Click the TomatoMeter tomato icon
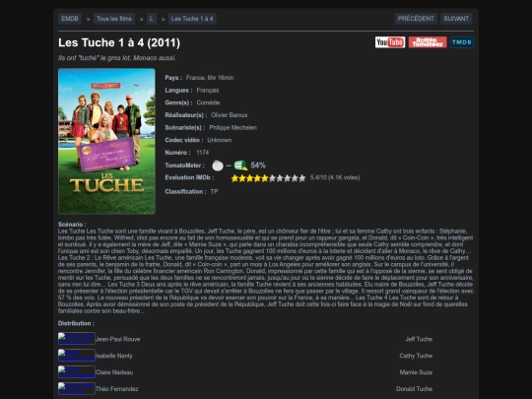Viewport: 532px width, 399px height. pos(218,166)
